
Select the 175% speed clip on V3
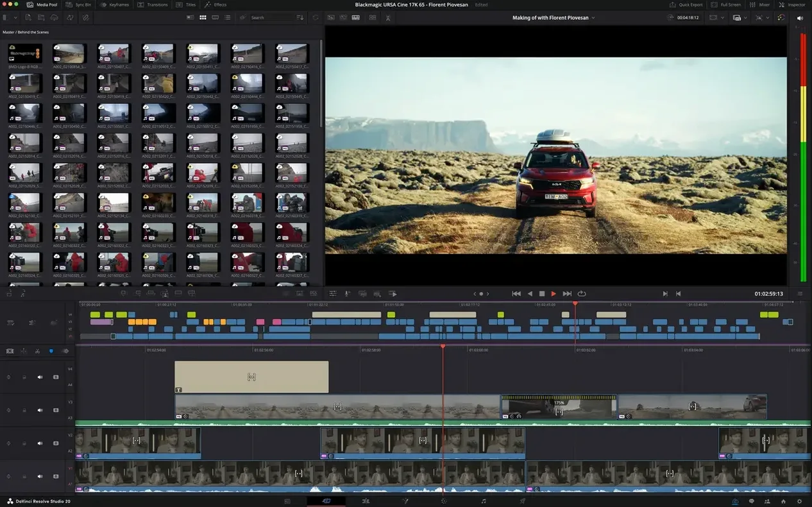pos(559,407)
